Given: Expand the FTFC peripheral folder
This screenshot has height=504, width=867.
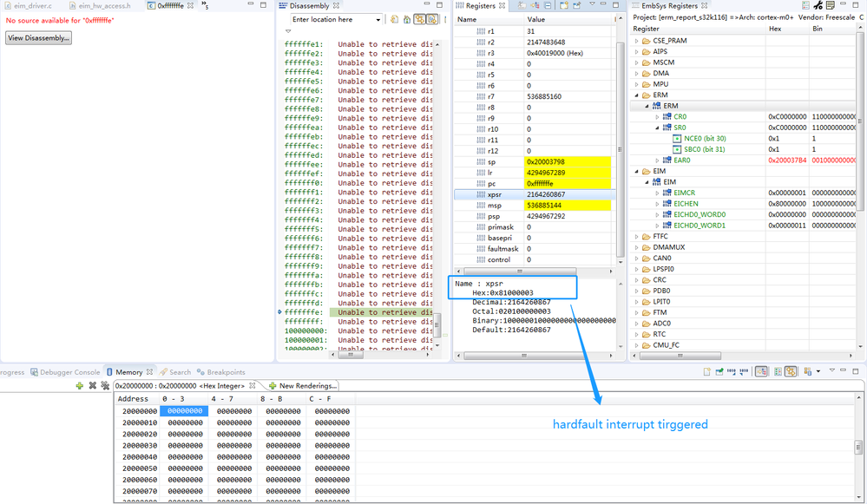Looking at the screenshot, I should (x=636, y=237).
